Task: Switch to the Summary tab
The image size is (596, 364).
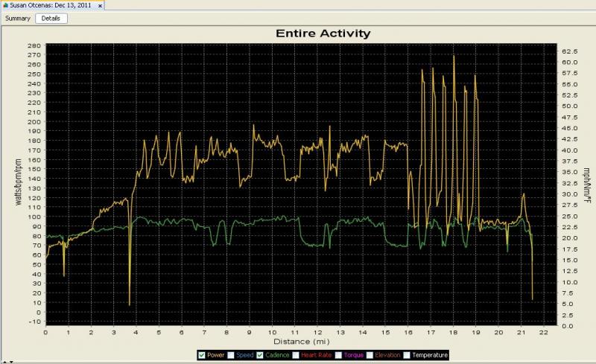Action: [x=18, y=18]
